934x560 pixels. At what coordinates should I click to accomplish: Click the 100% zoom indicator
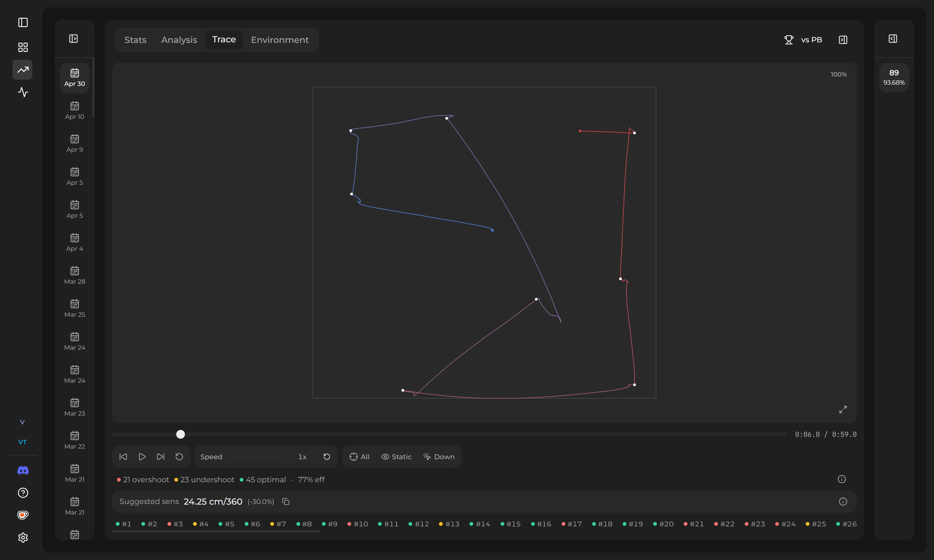(x=838, y=74)
